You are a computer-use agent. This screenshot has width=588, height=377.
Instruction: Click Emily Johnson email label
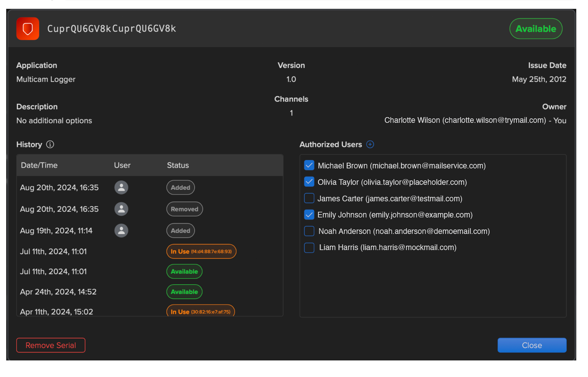click(x=395, y=215)
